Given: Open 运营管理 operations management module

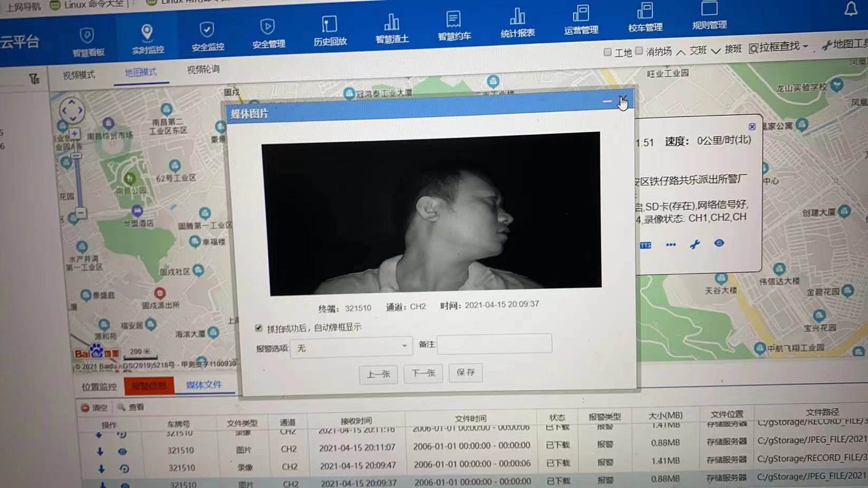Looking at the screenshot, I should 581,20.
